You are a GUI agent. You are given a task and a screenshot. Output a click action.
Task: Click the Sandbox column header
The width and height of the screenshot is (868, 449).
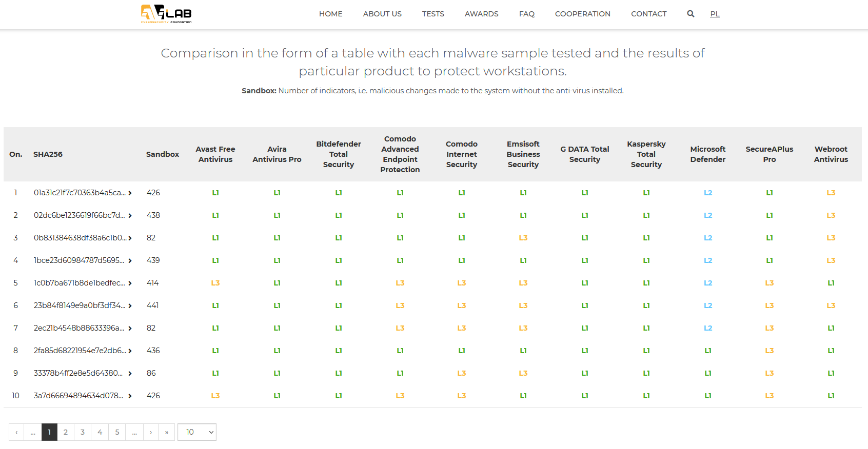(x=162, y=154)
